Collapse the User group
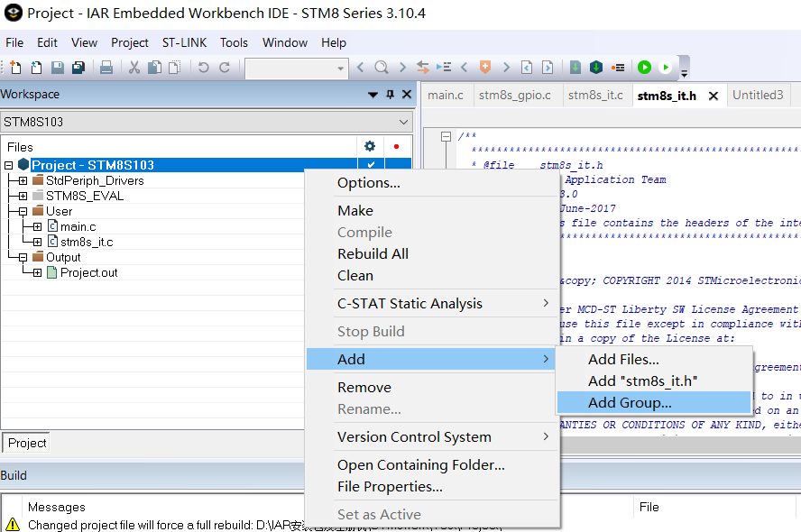This screenshot has width=801, height=532. 23,211
